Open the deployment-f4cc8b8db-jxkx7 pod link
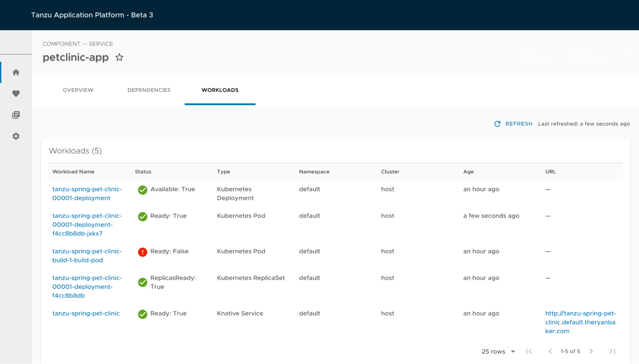The image size is (639, 364). tap(87, 225)
